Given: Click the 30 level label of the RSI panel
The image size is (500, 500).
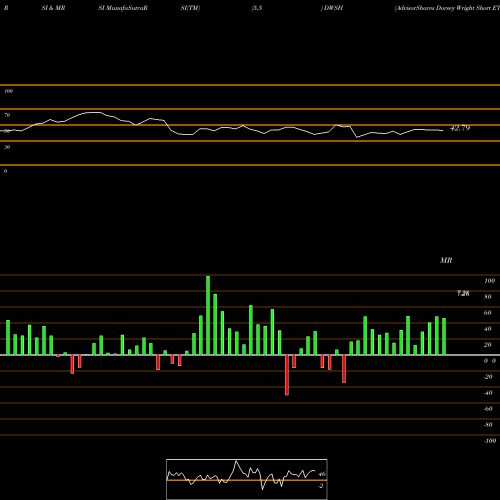Looking at the screenshot, I should [x=7, y=147].
